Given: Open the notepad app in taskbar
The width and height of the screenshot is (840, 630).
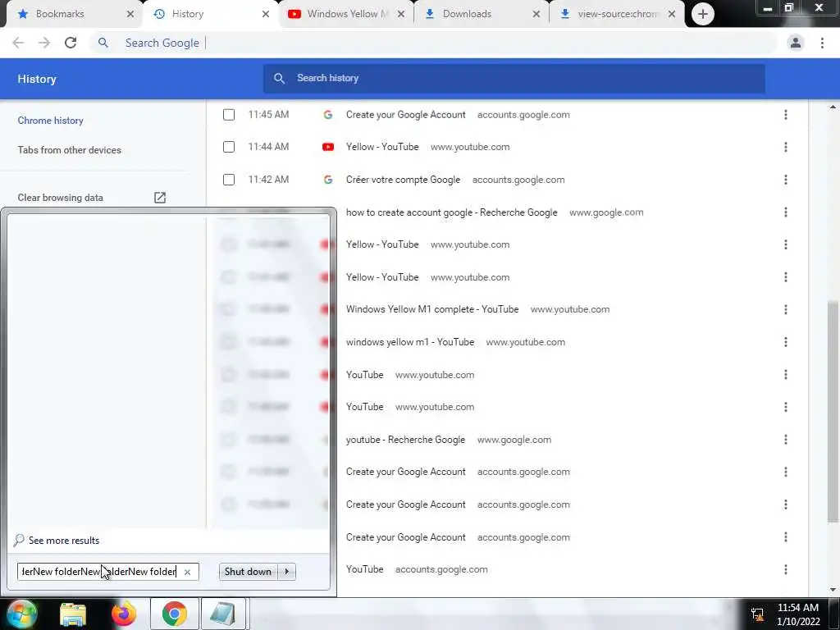Looking at the screenshot, I should (x=224, y=614).
